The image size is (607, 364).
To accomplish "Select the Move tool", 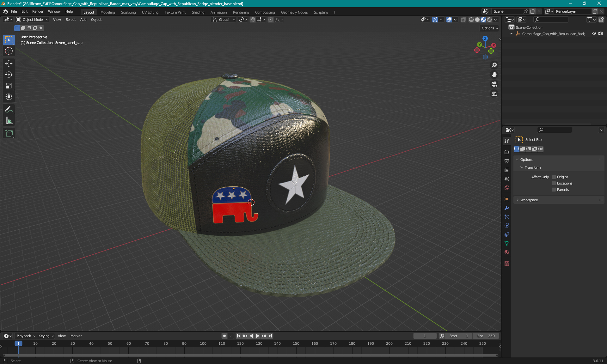I will click(9, 64).
